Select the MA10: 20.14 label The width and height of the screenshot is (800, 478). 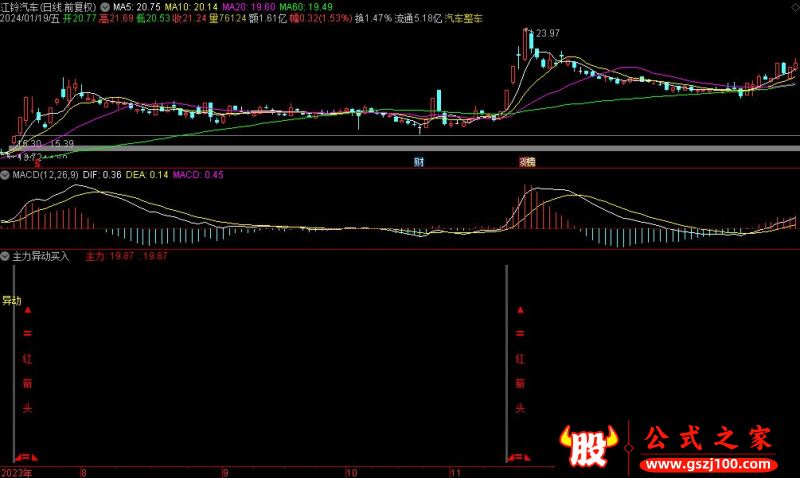191,7
